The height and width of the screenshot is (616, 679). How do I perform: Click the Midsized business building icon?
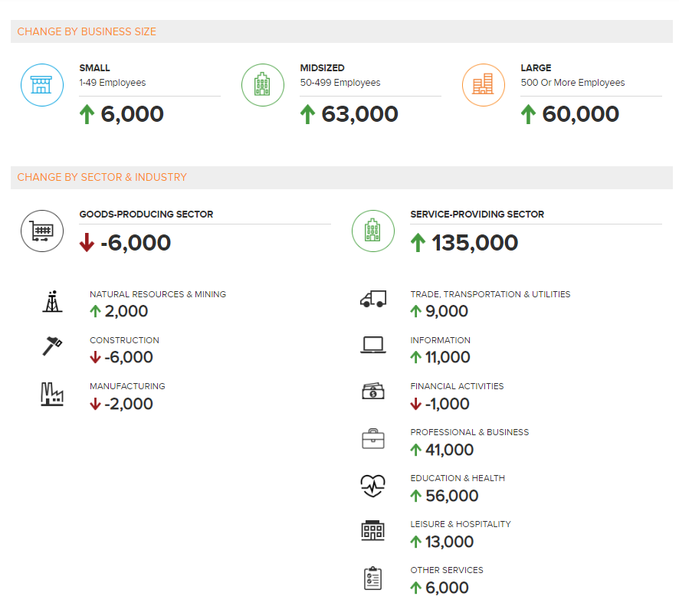click(262, 84)
